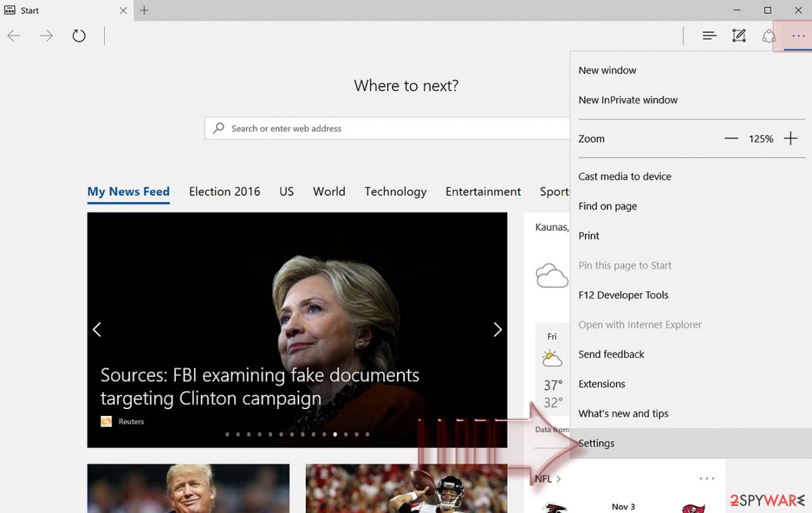The width and height of the screenshot is (812, 513).
Task: Switch to Entertainment tab
Action: [x=483, y=192]
